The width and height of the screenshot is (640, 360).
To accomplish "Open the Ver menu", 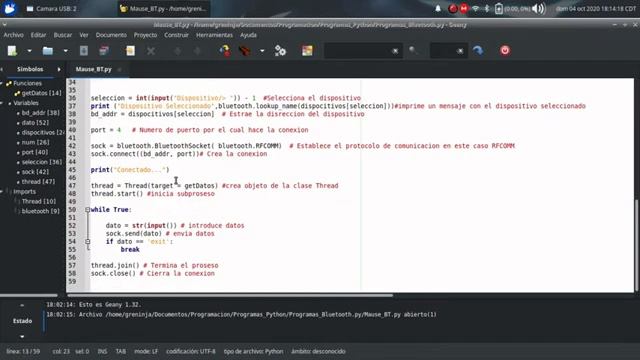I will pos(84,35).
